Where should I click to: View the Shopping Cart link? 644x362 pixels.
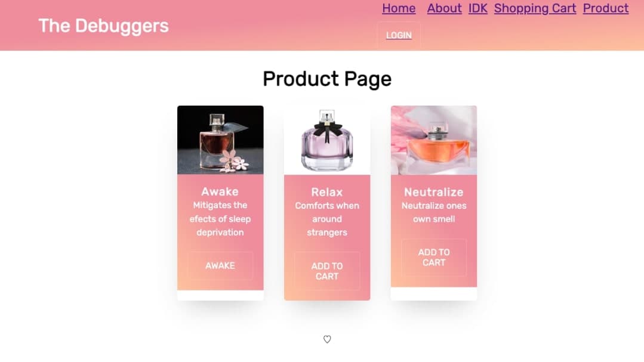tap(535, 8)
